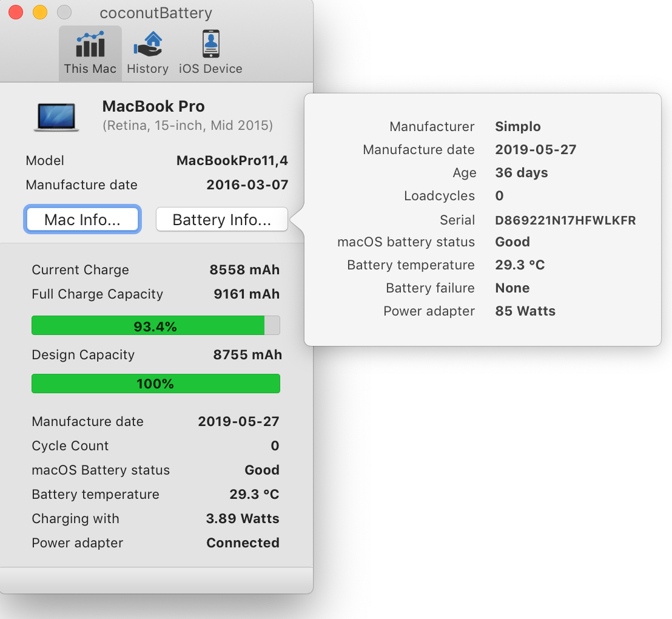Select the MacBookPro11,4 model value
672x619 pixels.
tap(232, 160)
